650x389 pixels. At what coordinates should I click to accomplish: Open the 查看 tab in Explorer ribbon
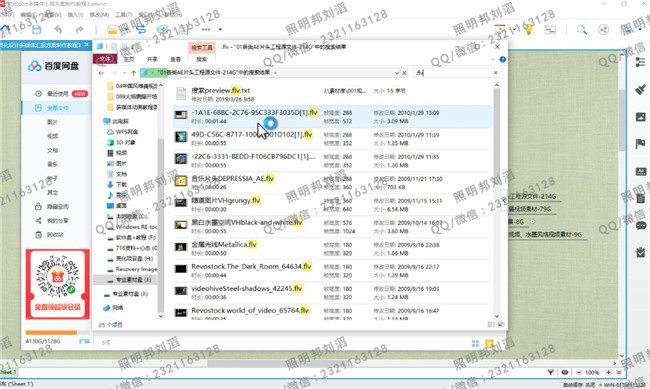[x=175, y=59]
